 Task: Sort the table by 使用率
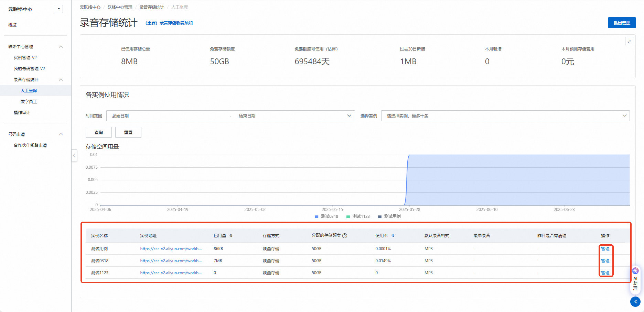[x=393, y=236]
